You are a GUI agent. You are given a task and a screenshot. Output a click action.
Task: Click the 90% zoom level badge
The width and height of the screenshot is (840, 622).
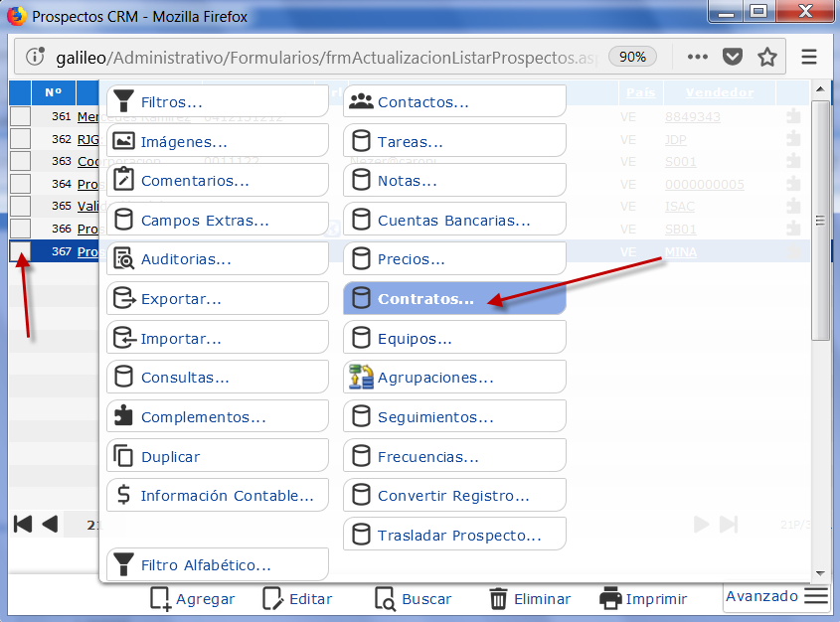632,57
